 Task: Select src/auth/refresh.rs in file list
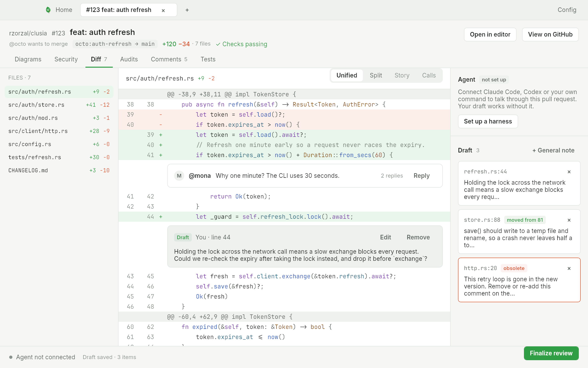[59, 92]
